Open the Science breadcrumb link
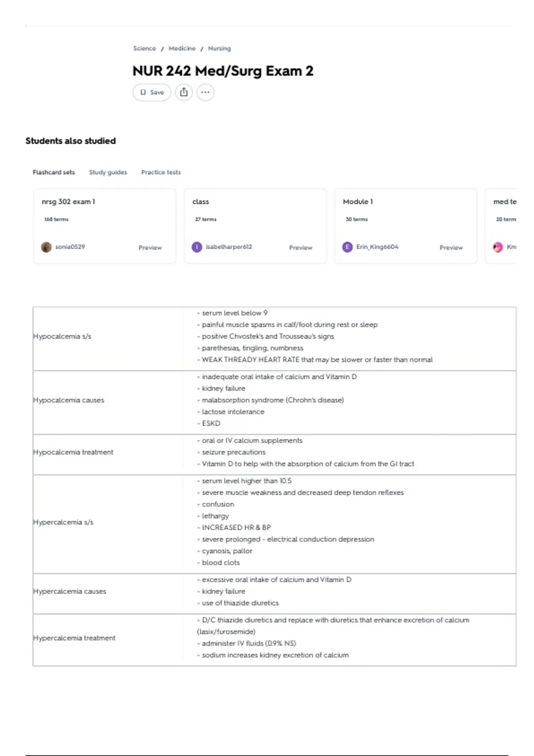The width and height of the screenshot is (534, 756). point(145,48)
